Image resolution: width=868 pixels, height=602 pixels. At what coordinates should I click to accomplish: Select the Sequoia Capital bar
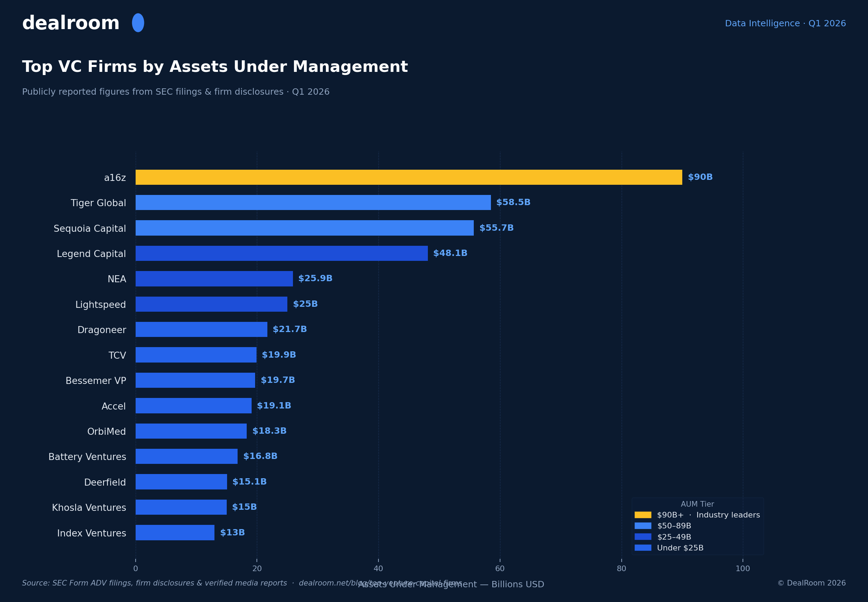point(304,228)
